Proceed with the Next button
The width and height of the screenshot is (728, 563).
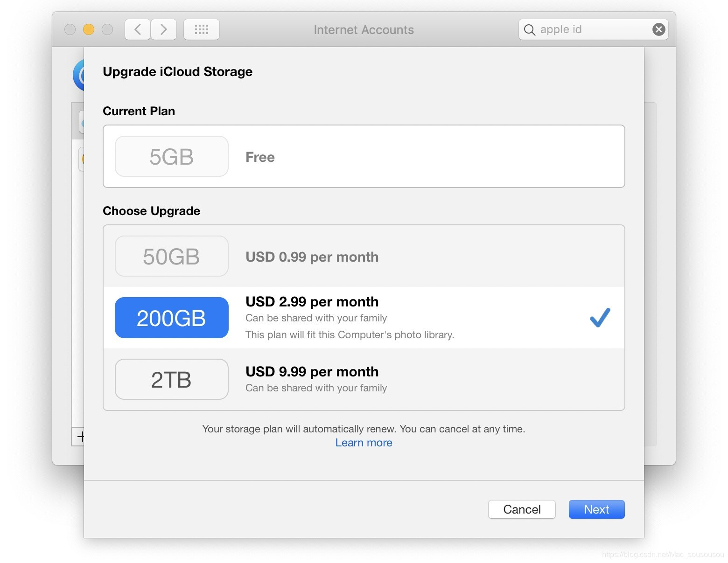pos(596,509)
